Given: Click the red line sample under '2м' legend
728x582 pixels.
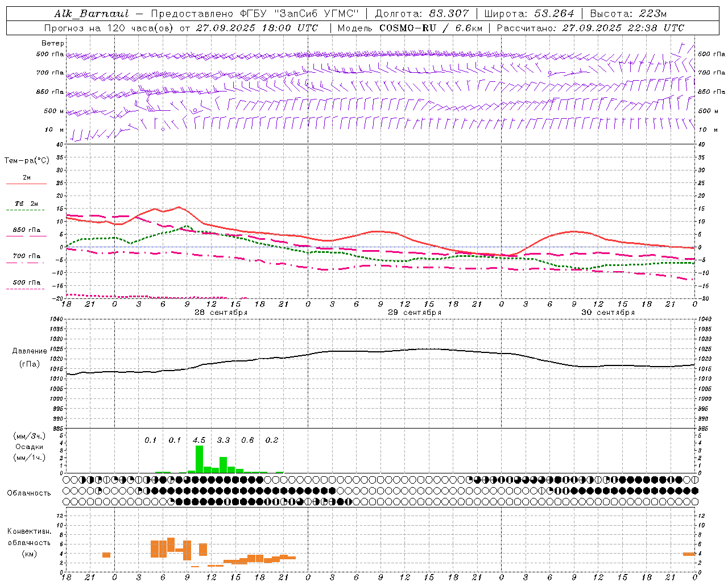Looking at the screenshot, I should point(26,184).
